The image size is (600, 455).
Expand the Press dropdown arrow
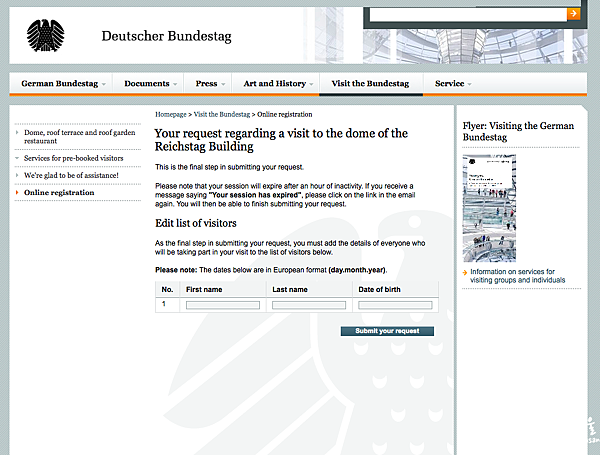pos(223,85)
